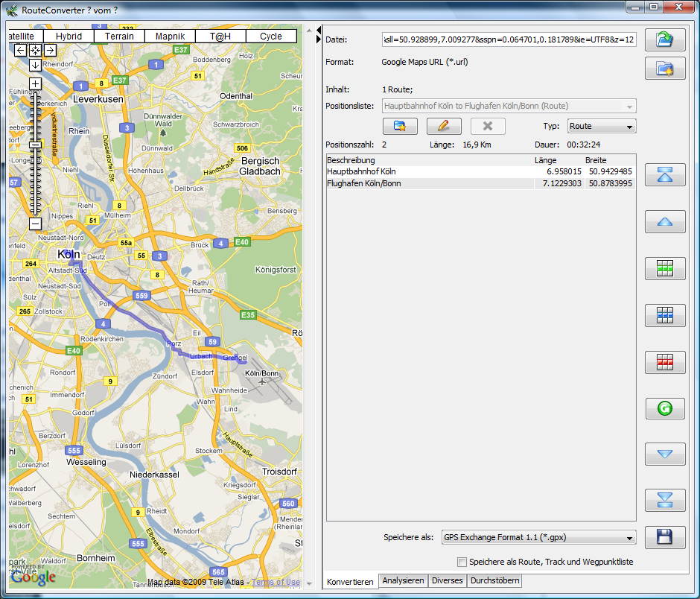Click the green grid add position icon
The width and height of the screenshot is (700, 599).
coord(665,268)
